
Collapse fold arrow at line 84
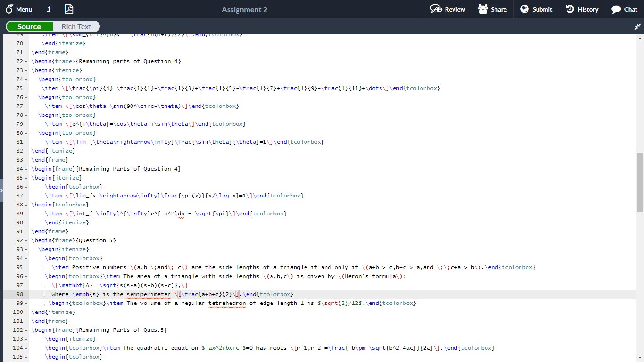26,169
